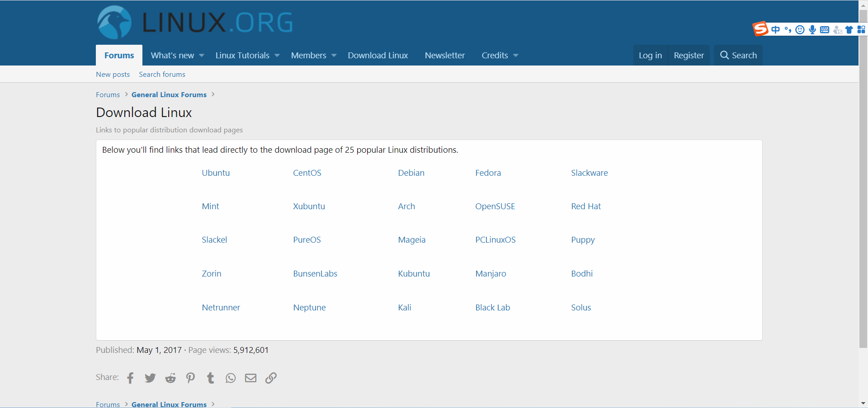Image resolution: width=868 pixels, height=408 pixels.
Task: Open the Credits menu label
Action: (495, 55)
